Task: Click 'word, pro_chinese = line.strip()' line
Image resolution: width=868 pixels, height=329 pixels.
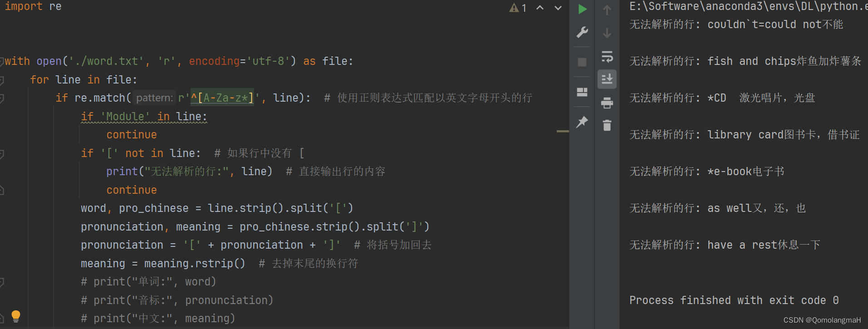Action: 217,208
